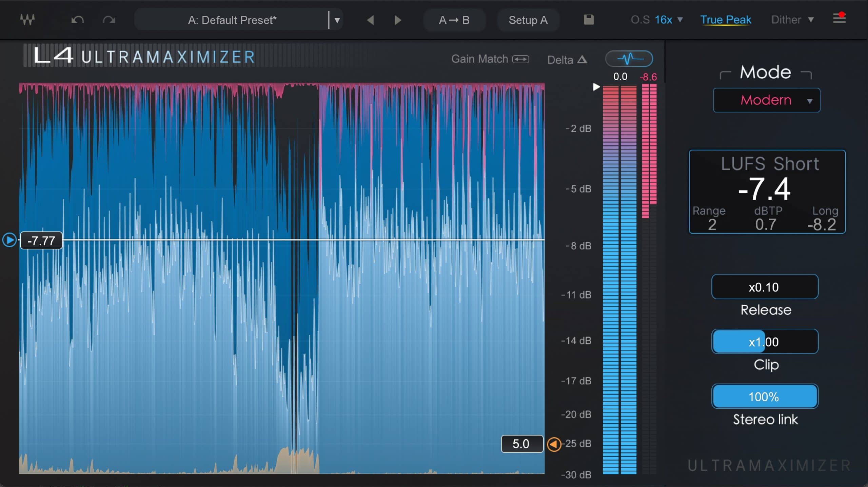Click the Waves logo icon
This screenshot has width=868, height=487.
point(27,20)
